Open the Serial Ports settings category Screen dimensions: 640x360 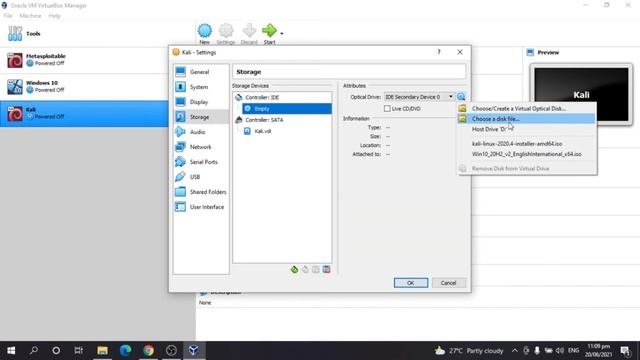(201, 162)
